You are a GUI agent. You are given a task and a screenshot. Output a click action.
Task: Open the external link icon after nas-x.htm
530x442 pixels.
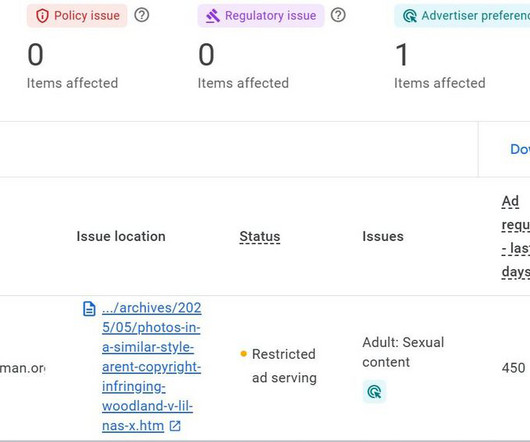tap(175, 426)
